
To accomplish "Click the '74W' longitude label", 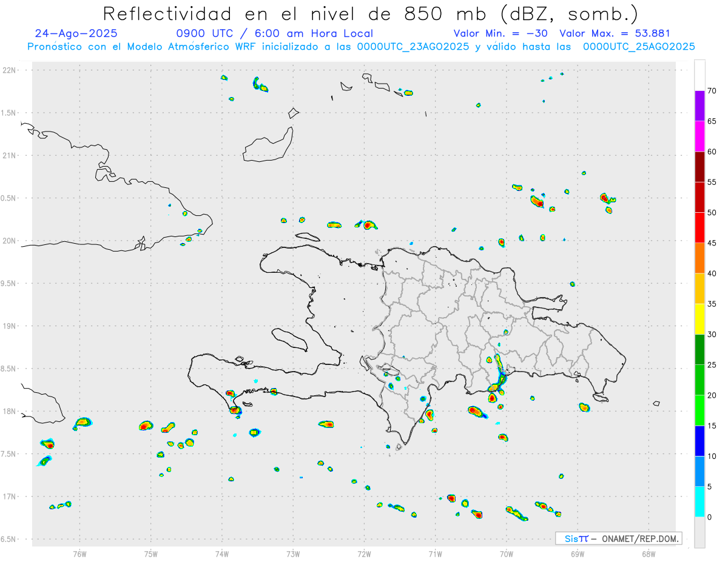I will (x=222, y=554).
